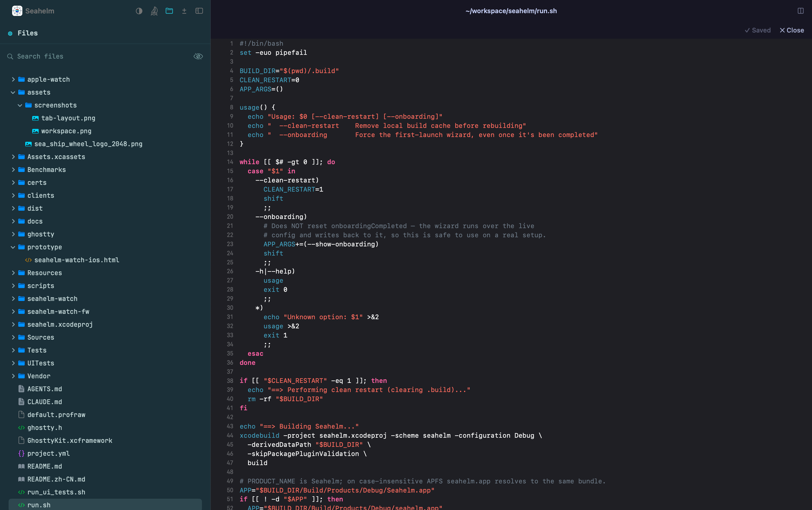Open the CLAUDE.md file
This screenshot has height=510, width=812.
pyautogui.click(x=45, y=402)
